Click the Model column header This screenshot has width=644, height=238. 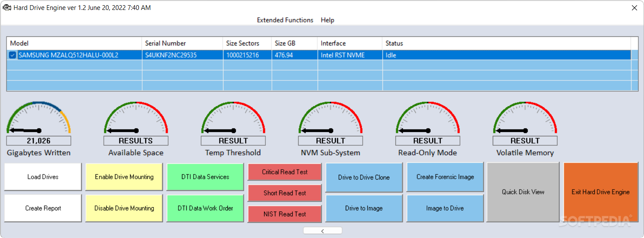[x=74, y=43]
